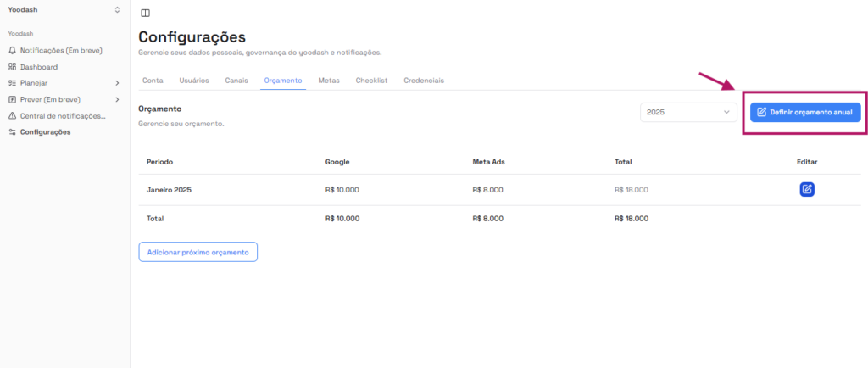
Task: Open the Checklist tab
Action: [x=371, y=80]
